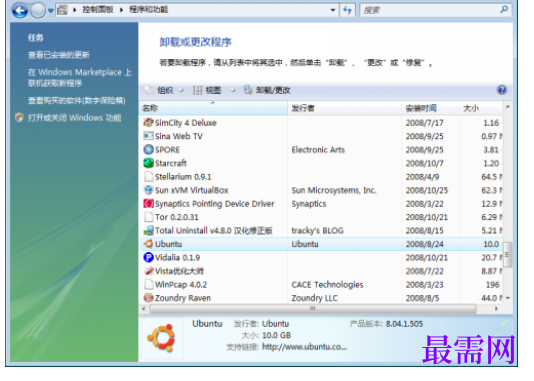Sort by the 大小 column header
Screen dimensions: 534x381
click(481, 108)
